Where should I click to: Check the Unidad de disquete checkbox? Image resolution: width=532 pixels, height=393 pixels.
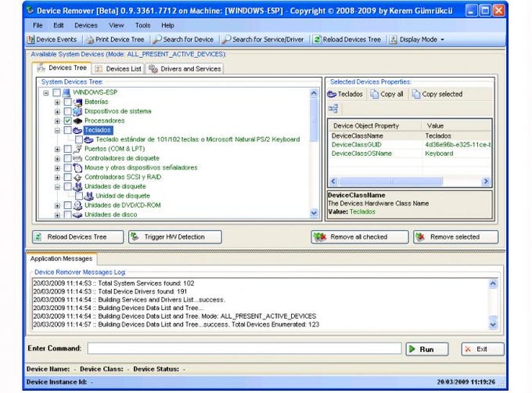pos(79,196)
